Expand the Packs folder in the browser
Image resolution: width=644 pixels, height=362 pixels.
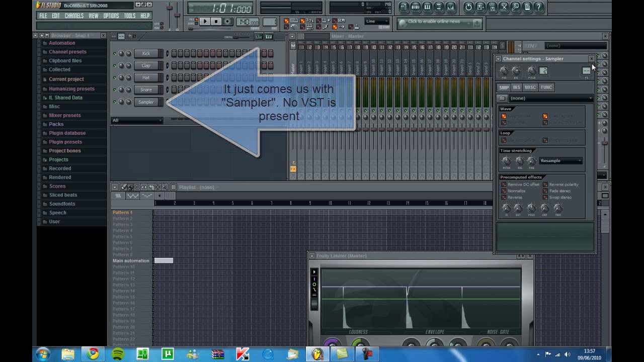(56, 124)
